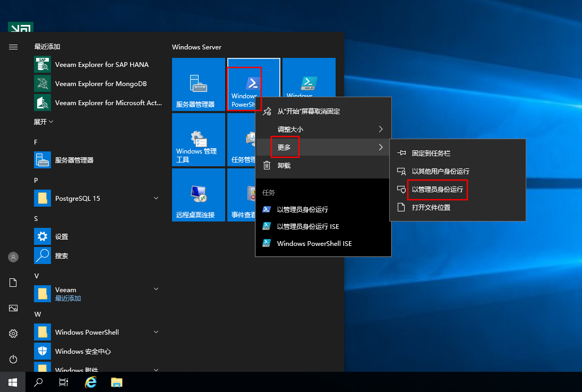Click the Windows Start button
Screen dimensions: 582x392
coord(13,382)
